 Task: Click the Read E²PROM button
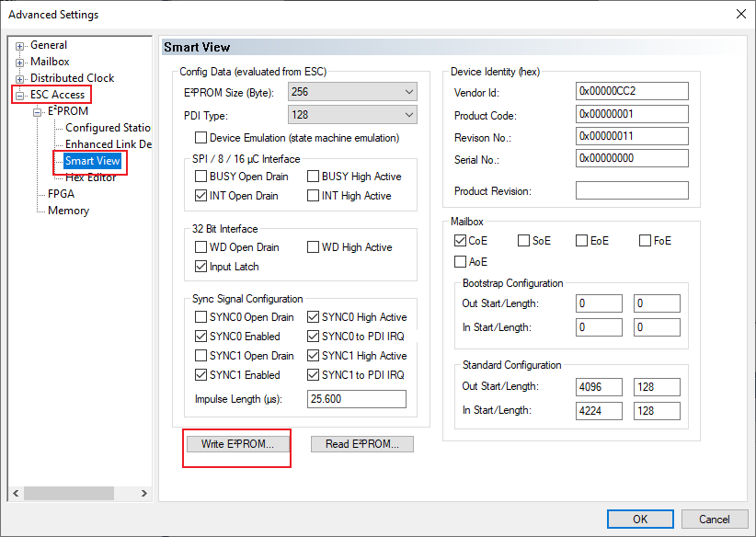(361, 444)
